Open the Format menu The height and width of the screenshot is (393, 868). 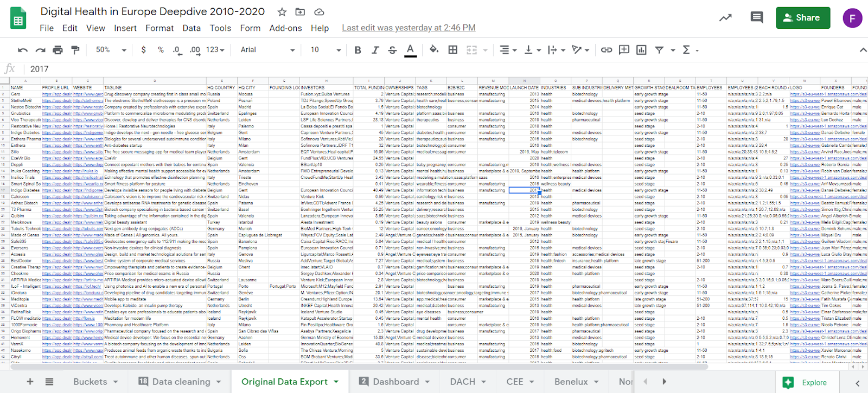click(159, 28)
